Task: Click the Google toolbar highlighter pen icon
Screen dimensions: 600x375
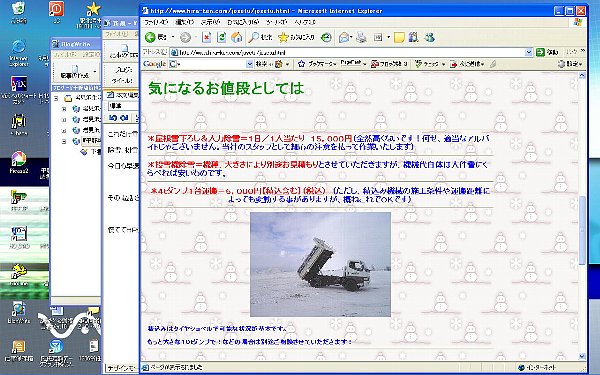Action: point(493,64)
